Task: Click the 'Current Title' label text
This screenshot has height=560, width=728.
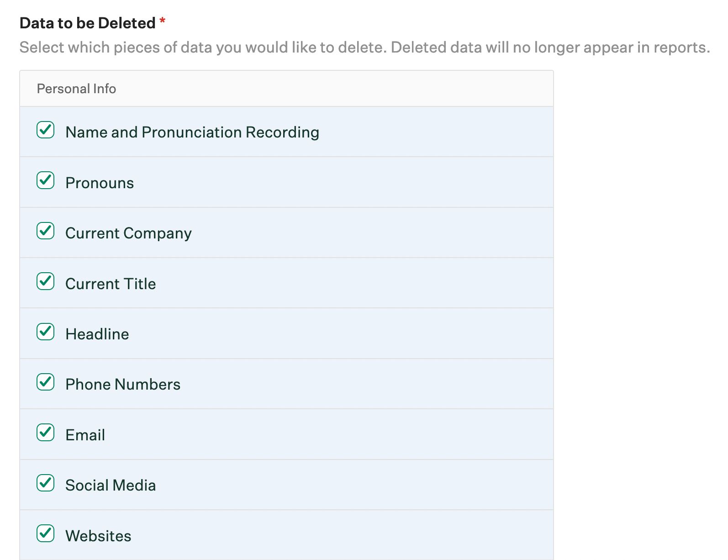Action: point(111,284)
